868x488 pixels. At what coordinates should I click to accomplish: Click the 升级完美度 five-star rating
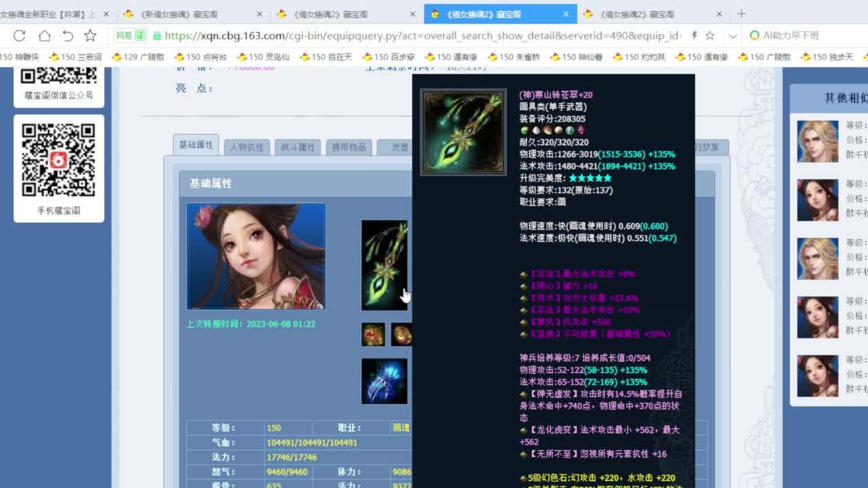click(x=590, y=178)
